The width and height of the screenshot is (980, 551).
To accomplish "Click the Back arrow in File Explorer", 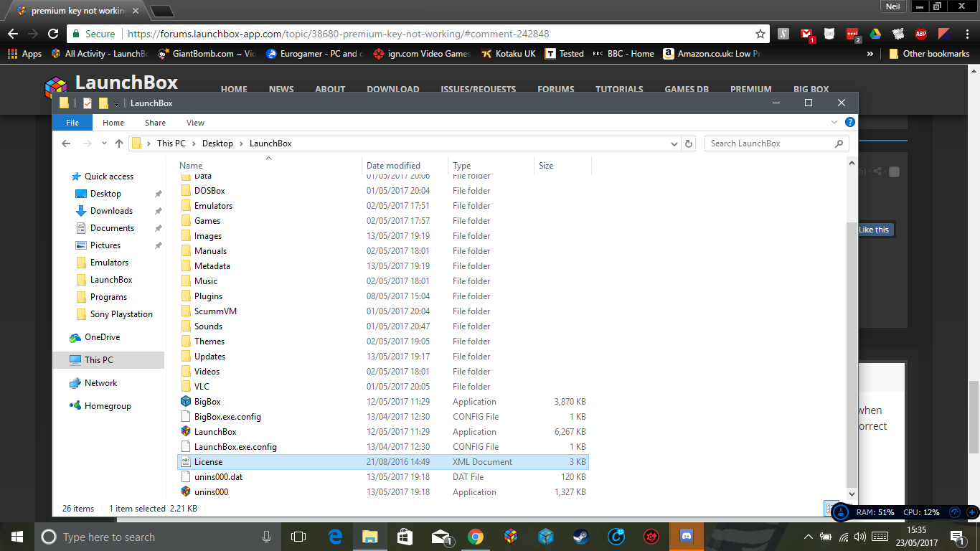I will click(x=66, y=143).
